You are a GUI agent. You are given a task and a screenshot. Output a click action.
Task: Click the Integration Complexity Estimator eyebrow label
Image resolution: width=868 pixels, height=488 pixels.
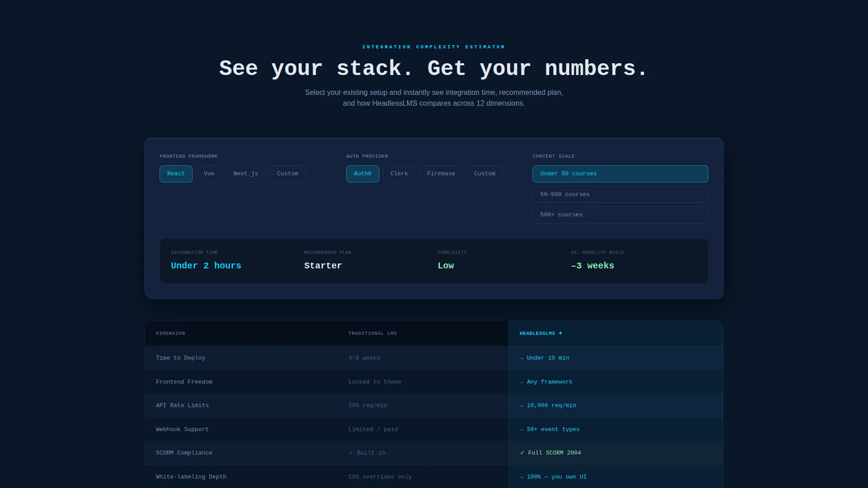[434, 47]
